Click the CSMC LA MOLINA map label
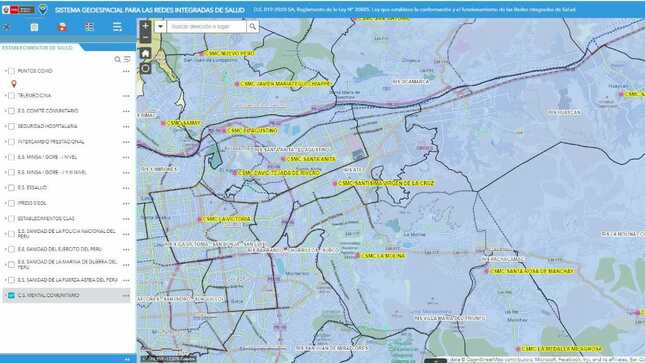Viewport: 645px width, 363px height. (383, 256)
